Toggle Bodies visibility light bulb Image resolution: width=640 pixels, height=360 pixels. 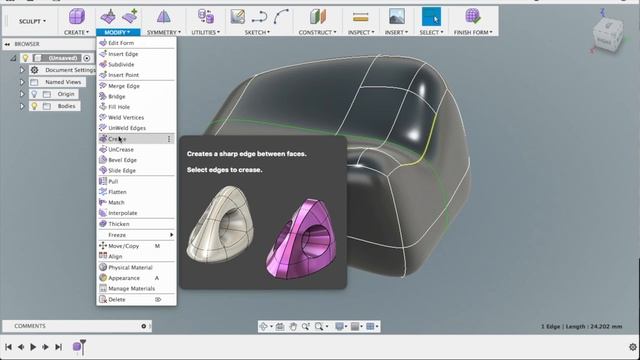click(x=34, y=106)
